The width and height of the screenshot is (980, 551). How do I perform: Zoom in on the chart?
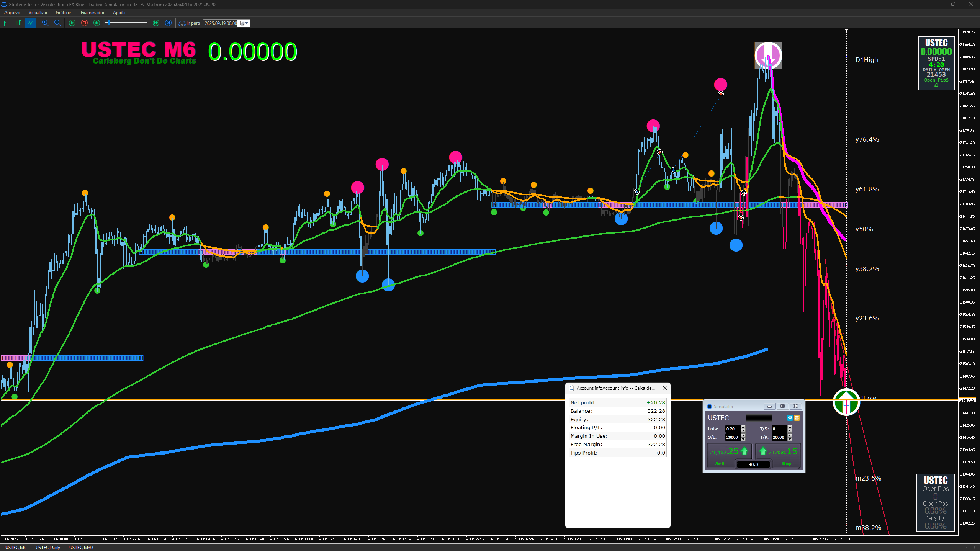point(45,23)
